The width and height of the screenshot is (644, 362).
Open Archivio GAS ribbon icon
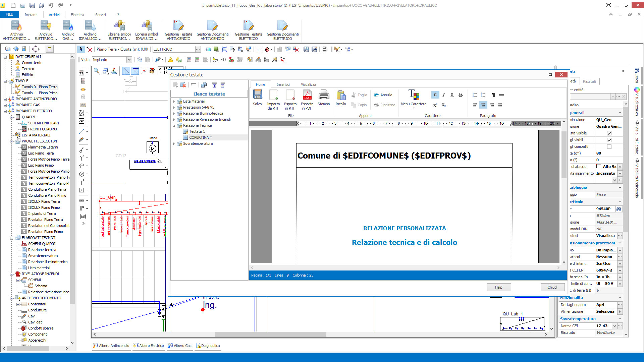(68, 30)
